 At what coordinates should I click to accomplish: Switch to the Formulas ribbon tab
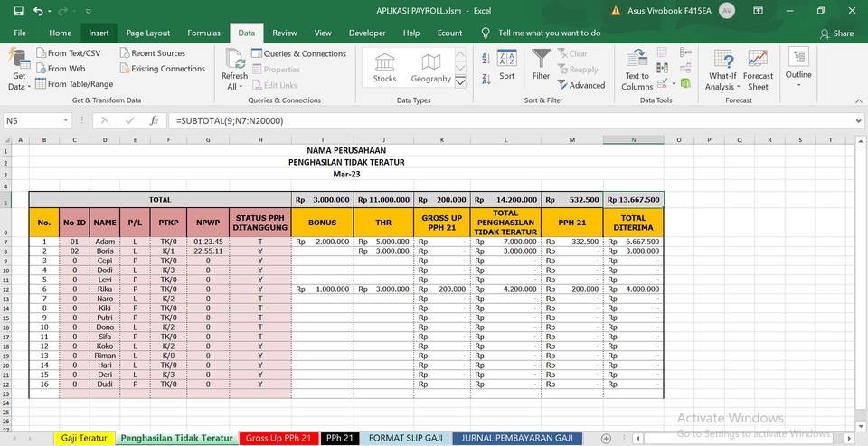click(203, 33)
